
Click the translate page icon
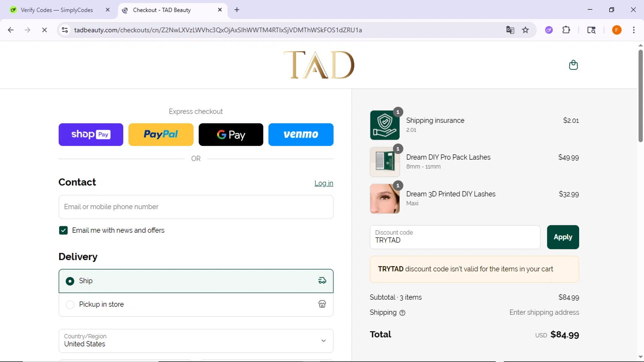[510, 30]
